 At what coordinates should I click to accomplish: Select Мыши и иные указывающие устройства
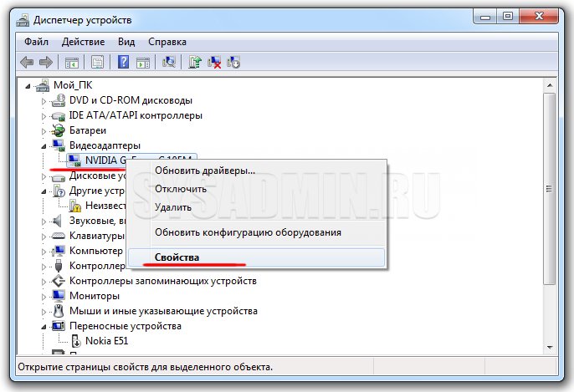pos(162,311)
